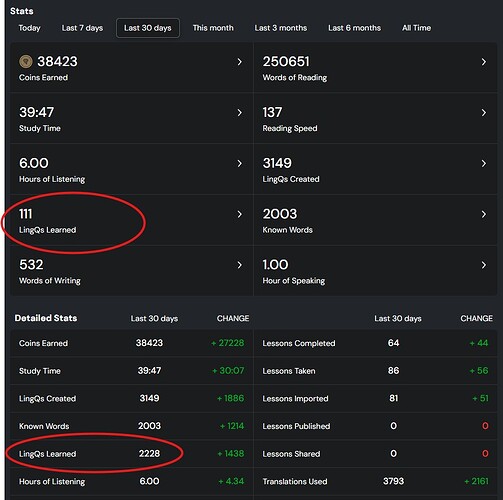Click the LingQs Created row label in Detailed Stats

[x=47, y=398]
